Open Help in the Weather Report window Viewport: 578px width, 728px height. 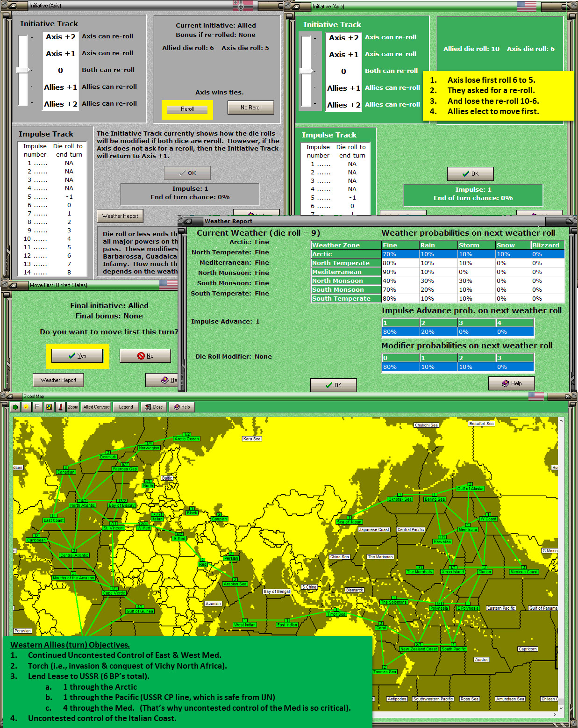(x=512, y=383)
